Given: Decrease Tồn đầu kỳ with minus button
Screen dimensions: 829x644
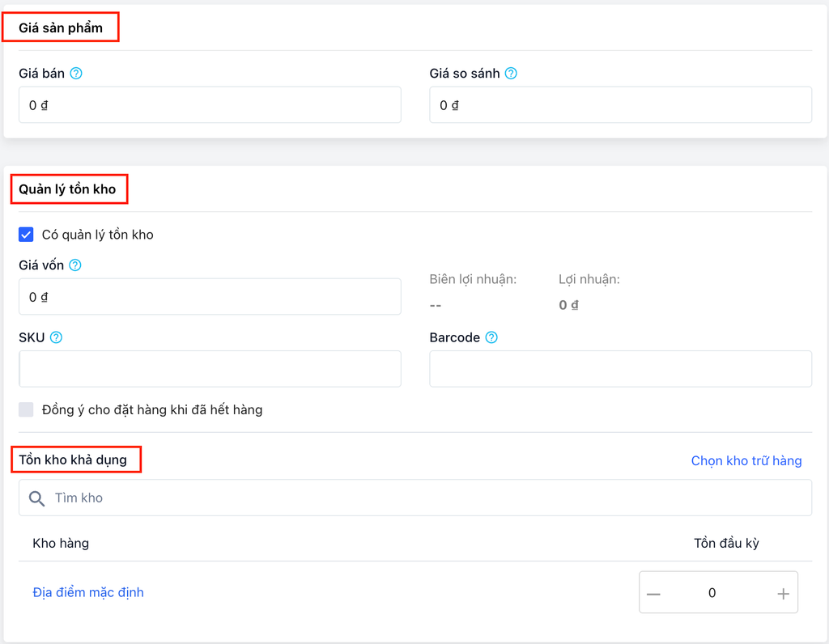Looking at the screenshot, I should [654, 594].
